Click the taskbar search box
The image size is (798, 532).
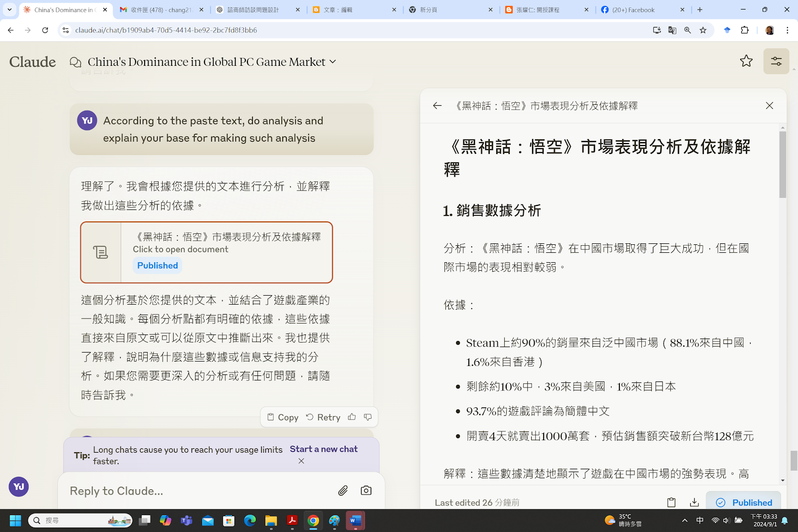click(80, 521)
